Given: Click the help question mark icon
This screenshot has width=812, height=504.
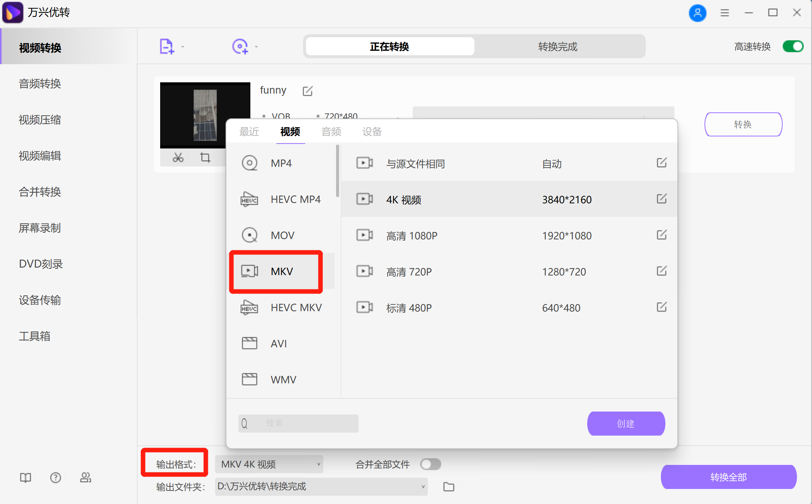Looking at the screenshot, I should point(55,477).
